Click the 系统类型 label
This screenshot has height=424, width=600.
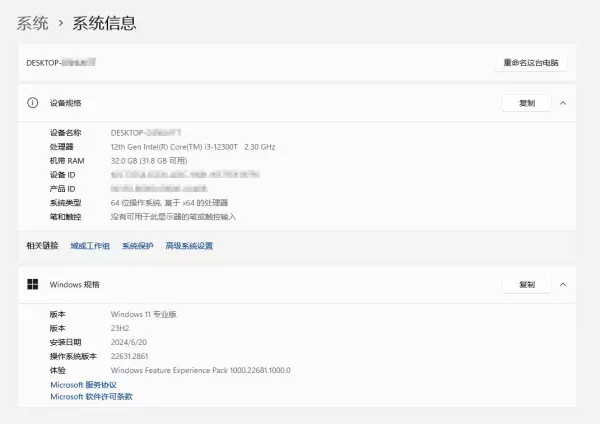pos(65,203)
